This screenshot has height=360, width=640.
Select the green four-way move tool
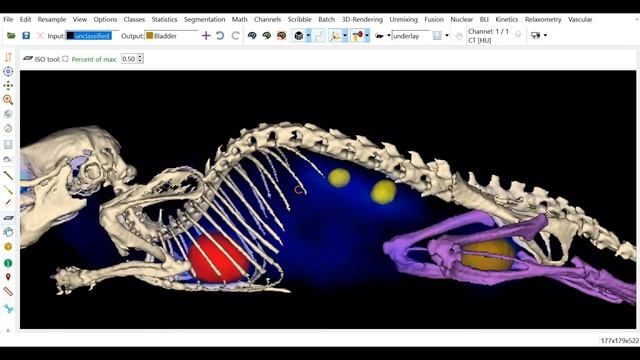coord(8,85)
